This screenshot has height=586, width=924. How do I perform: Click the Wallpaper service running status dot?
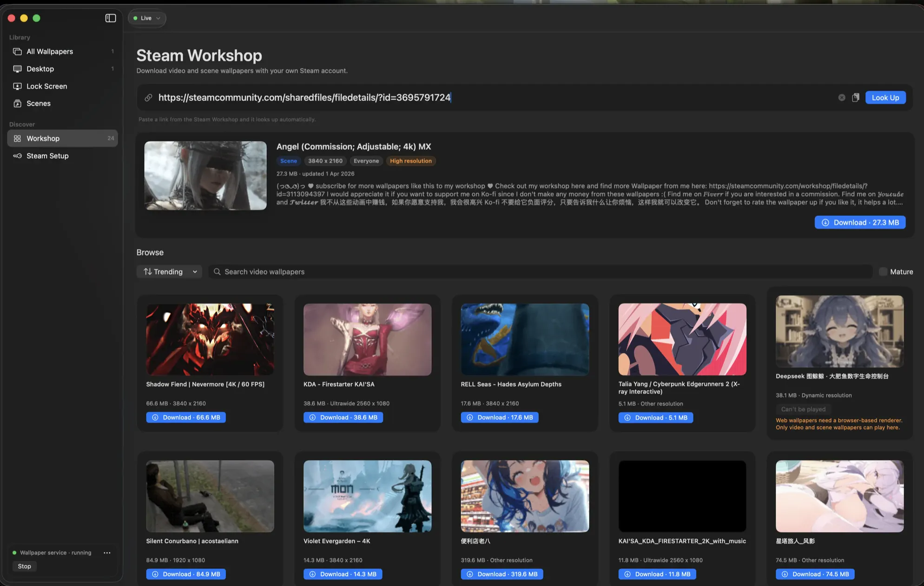[14, 553]
